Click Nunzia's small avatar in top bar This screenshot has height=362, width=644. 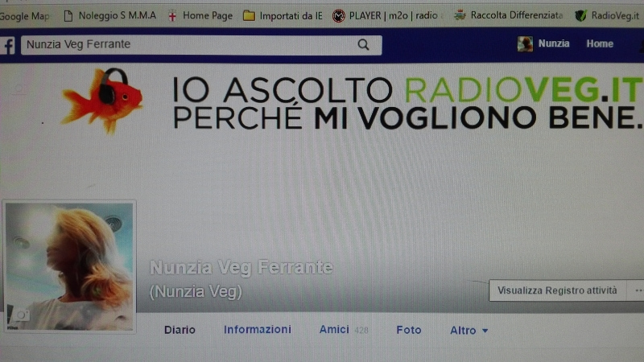click(525, 44)
